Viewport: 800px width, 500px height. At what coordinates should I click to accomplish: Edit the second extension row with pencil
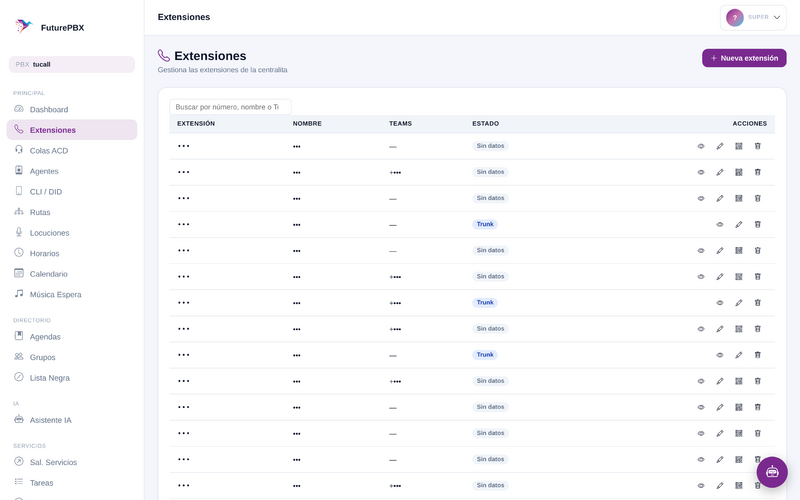point(719,172)
